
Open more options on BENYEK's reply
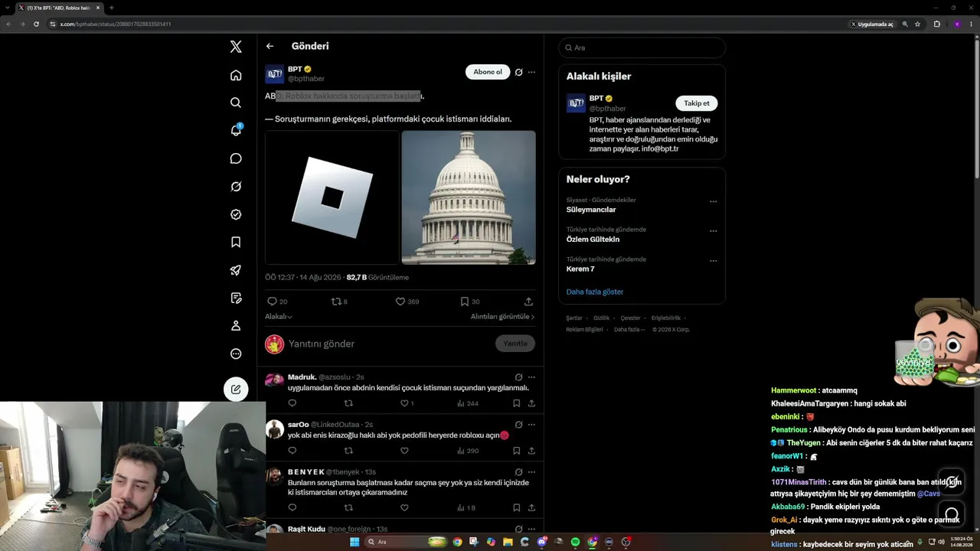point(531,472)
